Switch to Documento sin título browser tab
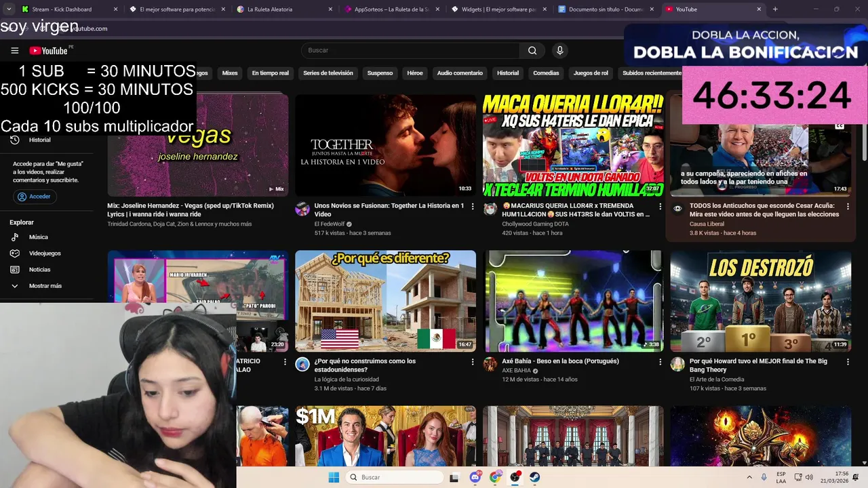The width and height of the screenshot is (868, 488). click(x=606, y=9)
